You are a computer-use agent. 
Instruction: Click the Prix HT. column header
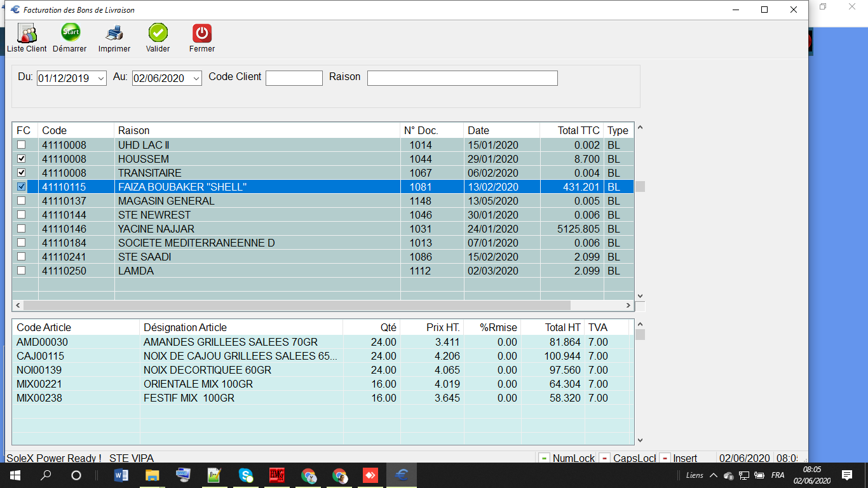(x=435, y=327)
